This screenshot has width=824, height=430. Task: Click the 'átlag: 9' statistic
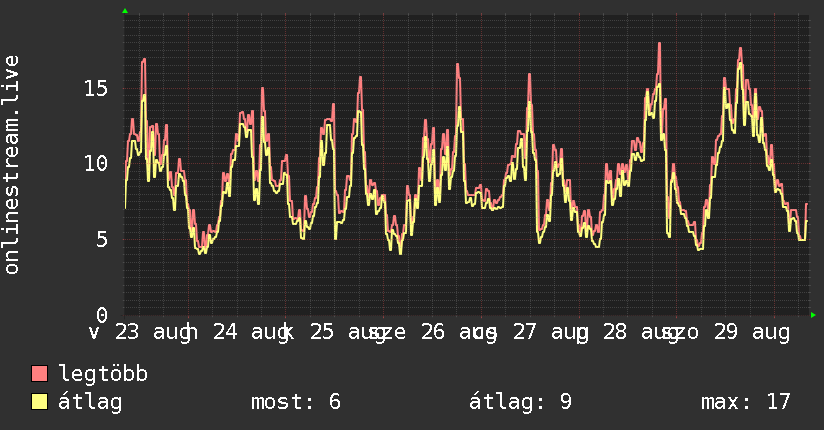520,402
